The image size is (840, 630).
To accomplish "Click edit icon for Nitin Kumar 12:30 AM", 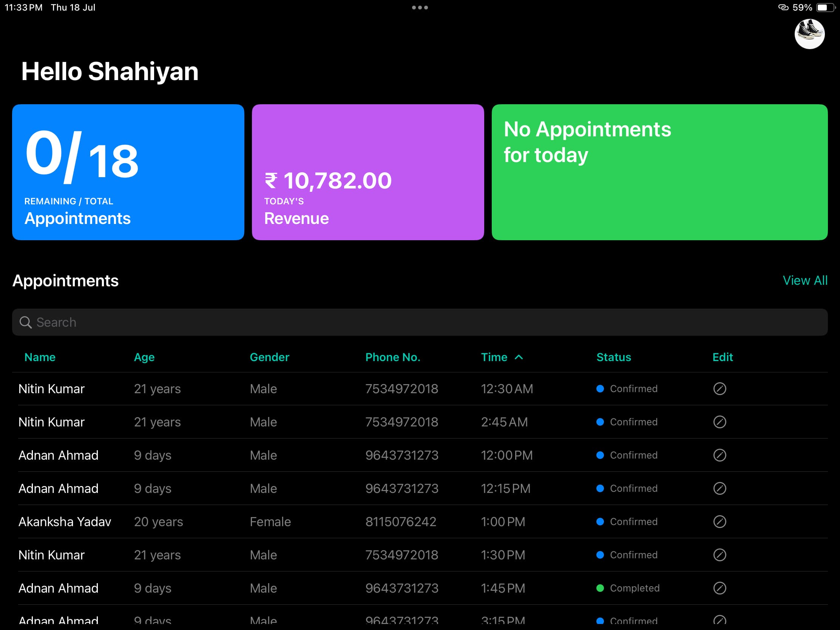I will (x=719, y=389).
